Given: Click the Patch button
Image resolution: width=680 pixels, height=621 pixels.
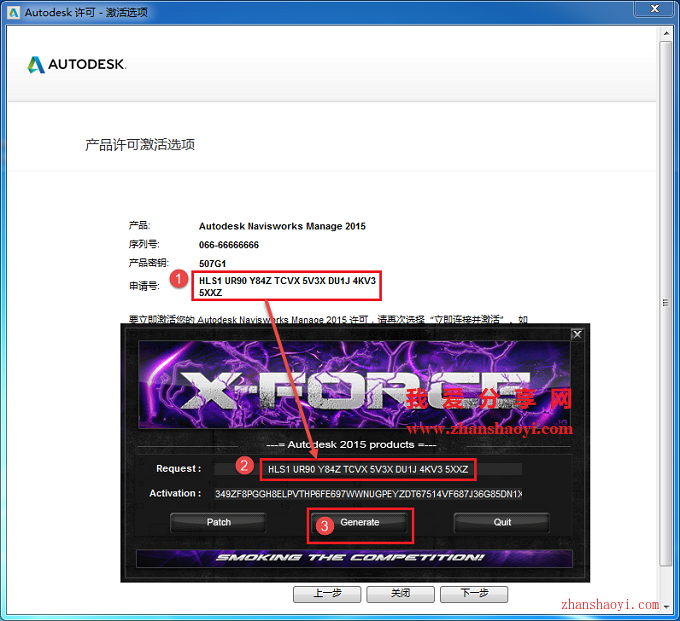Looking at the screenshot, I should pos(218,523).
